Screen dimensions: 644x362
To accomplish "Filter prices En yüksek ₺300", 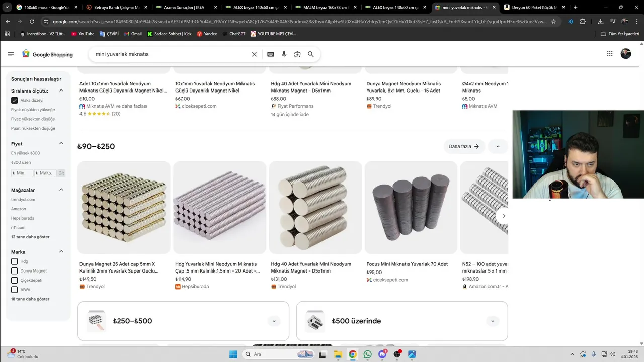I will (x=26, y=153).
